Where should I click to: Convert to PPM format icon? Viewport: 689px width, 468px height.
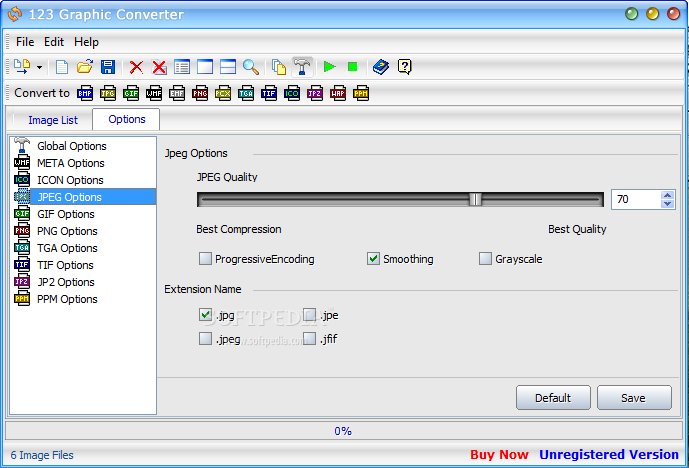click(361, 93)
